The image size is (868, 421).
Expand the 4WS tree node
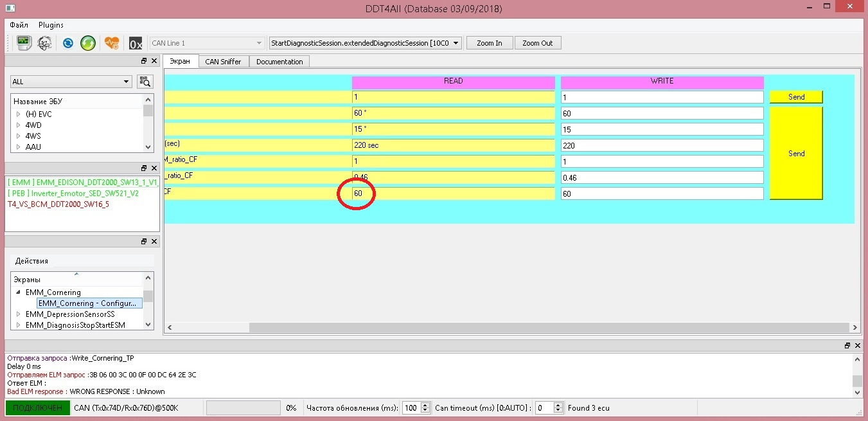pos(18,136)
